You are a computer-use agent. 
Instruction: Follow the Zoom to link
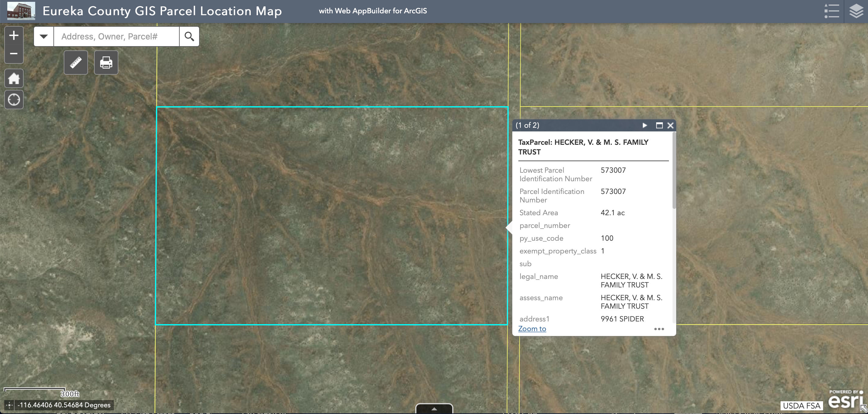532,328
